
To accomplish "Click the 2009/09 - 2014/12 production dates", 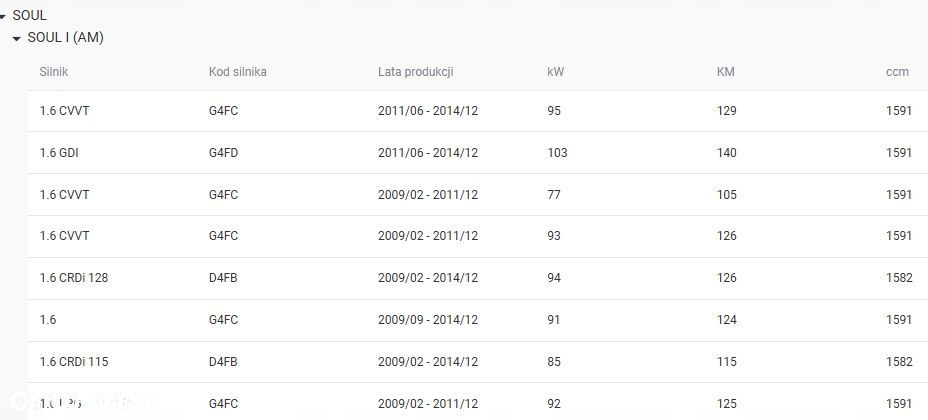I will (x=427, y=320).
